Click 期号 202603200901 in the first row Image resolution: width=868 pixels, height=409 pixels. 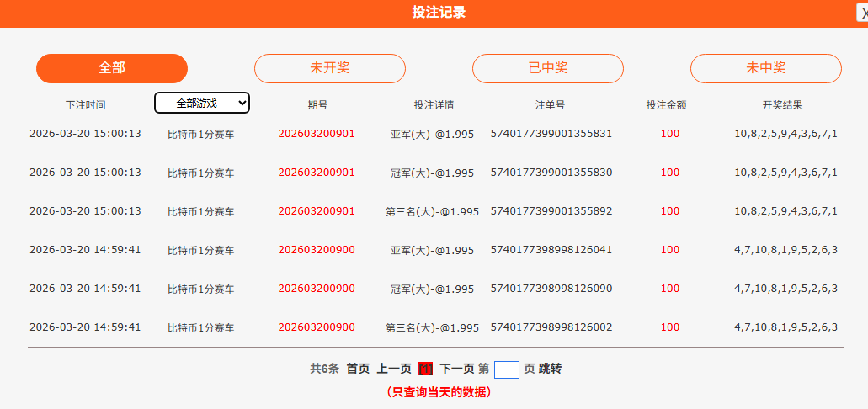(317, 134)
